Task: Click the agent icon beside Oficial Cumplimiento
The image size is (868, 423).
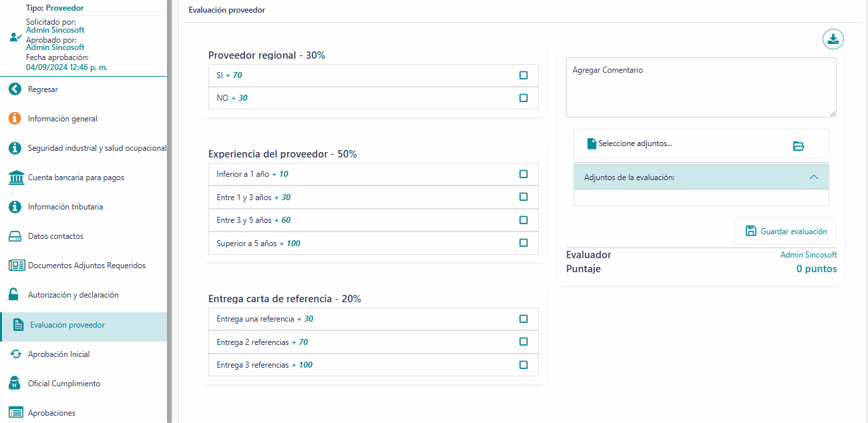Action: pos(15,383)
